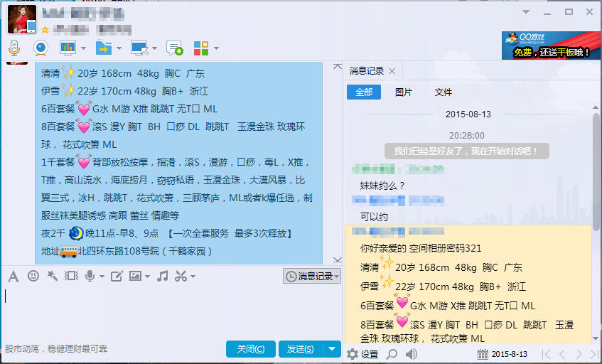Expand the apps grid dropdown arrow

click(216, 48)
